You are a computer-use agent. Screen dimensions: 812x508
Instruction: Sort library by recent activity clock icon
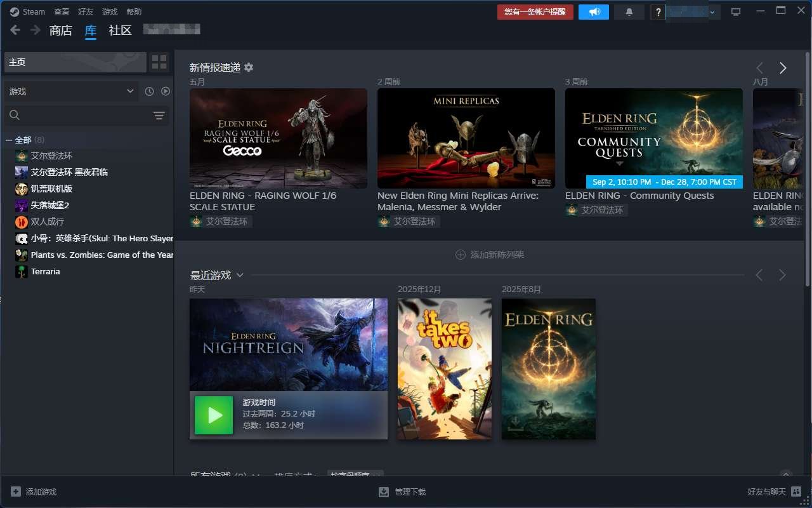[x=149, y=91]
